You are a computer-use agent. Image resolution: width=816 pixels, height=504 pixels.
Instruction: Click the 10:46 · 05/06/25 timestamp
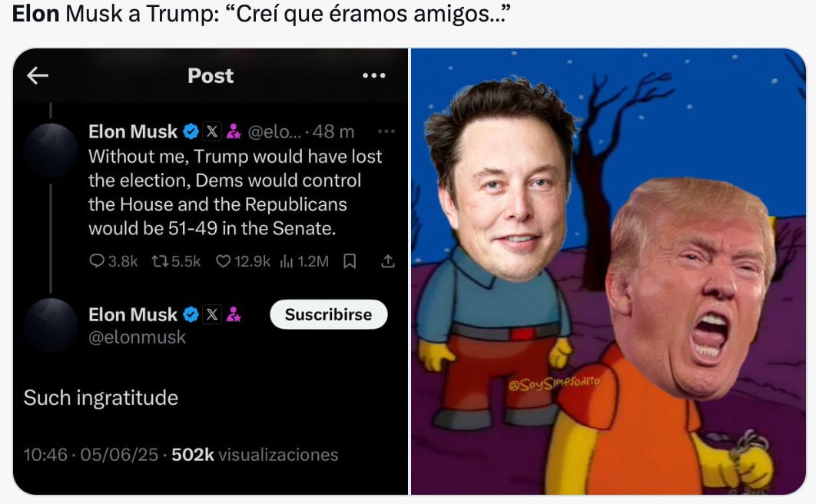tap(91, 455)
